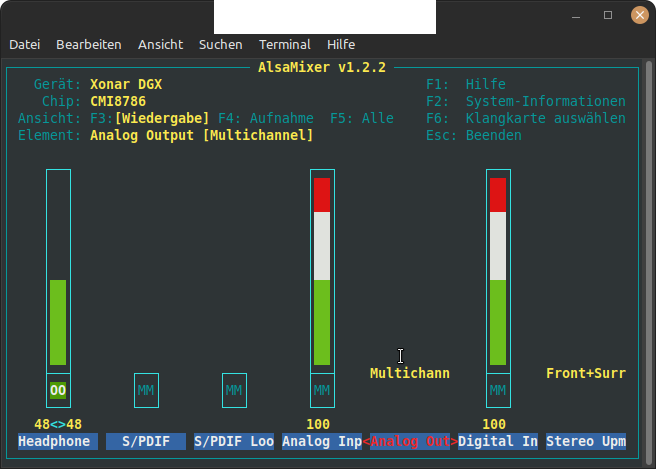Open the Hilfe menu

point(341,45)
